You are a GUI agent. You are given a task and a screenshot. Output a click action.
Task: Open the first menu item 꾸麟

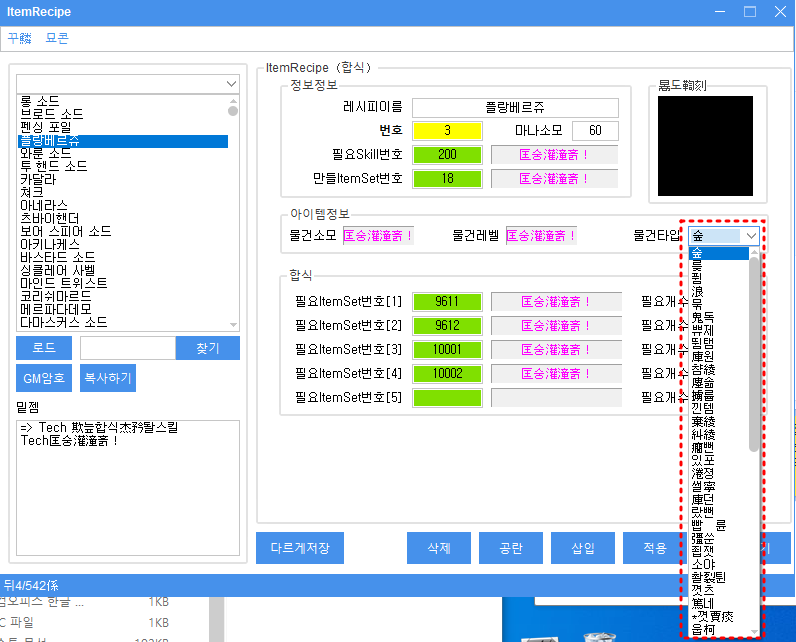20,38
